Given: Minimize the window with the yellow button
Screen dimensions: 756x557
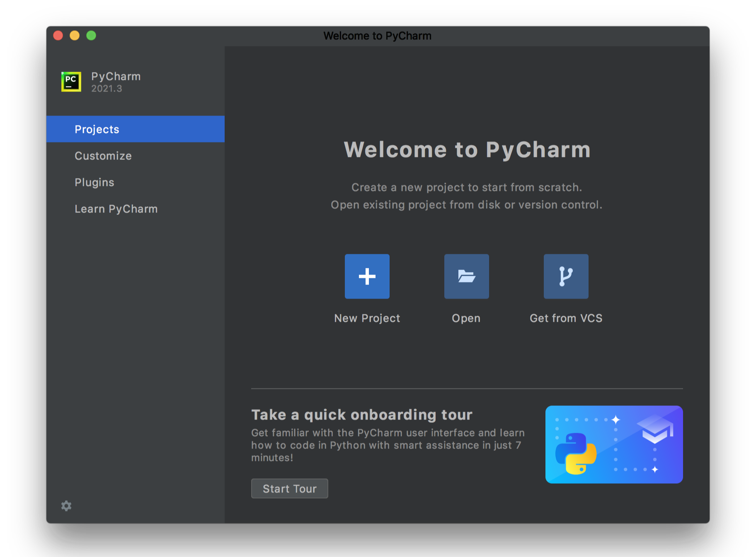Looking at the screenshot, I should (75, 36).
